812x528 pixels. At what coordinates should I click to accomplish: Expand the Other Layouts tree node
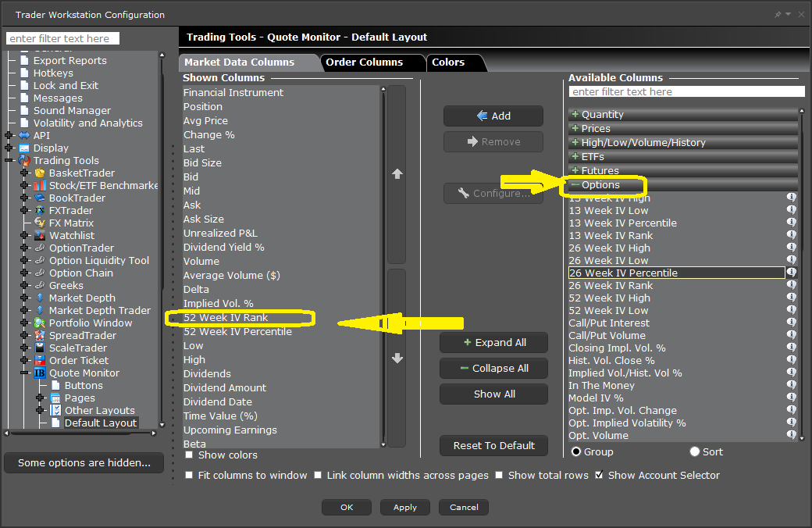click(40, 410)
